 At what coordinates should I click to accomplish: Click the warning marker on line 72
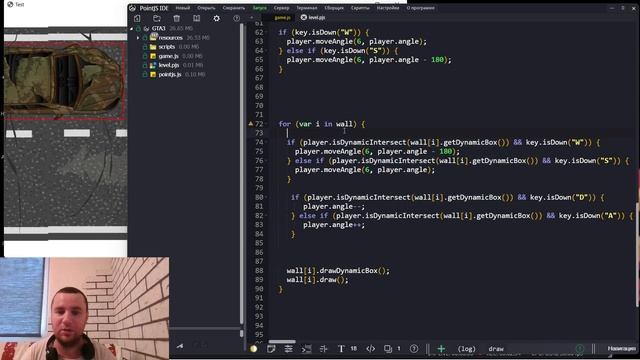click(251, 123)
